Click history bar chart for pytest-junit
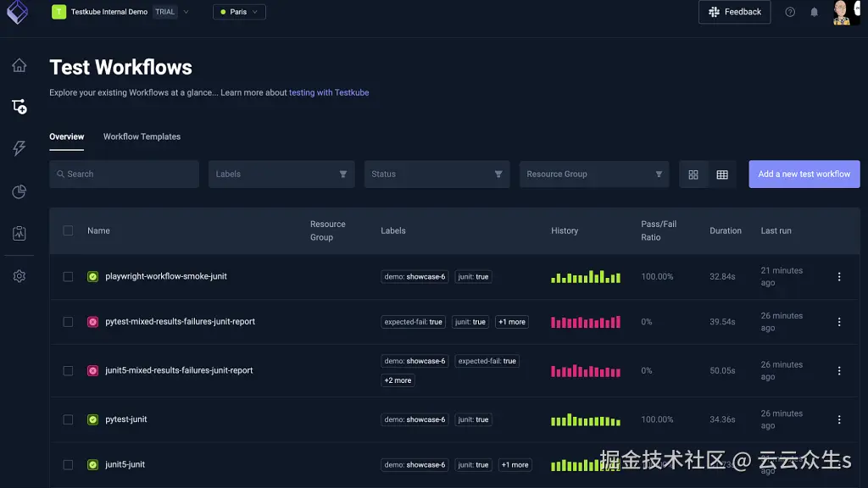This screenshot has width=868, height=488. (x=586, y=419)
